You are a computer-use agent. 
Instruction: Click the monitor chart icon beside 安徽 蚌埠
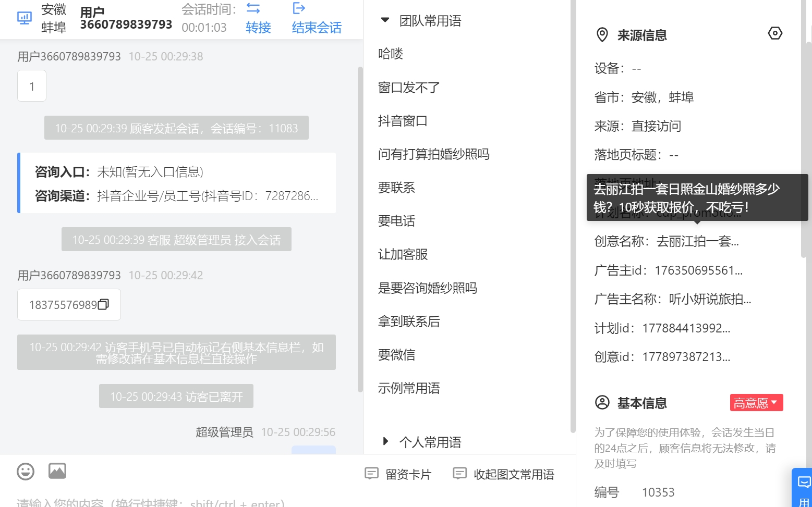point(25,18)
